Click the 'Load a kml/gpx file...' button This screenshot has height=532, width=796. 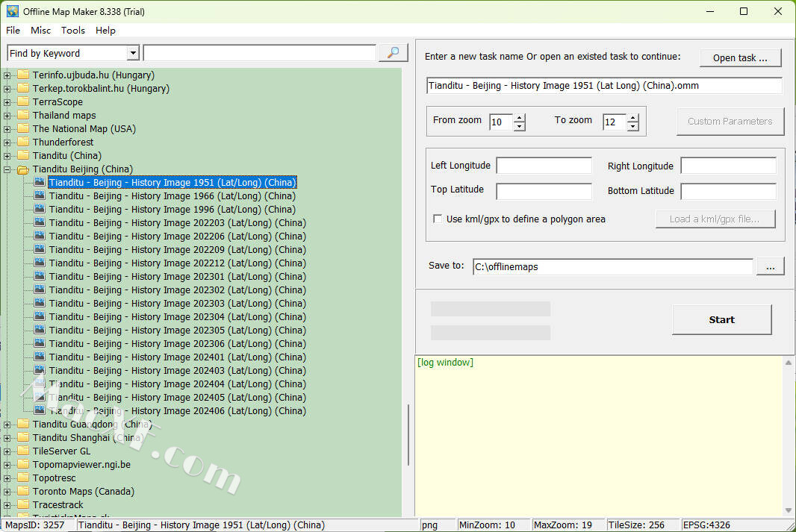point(715,219)
